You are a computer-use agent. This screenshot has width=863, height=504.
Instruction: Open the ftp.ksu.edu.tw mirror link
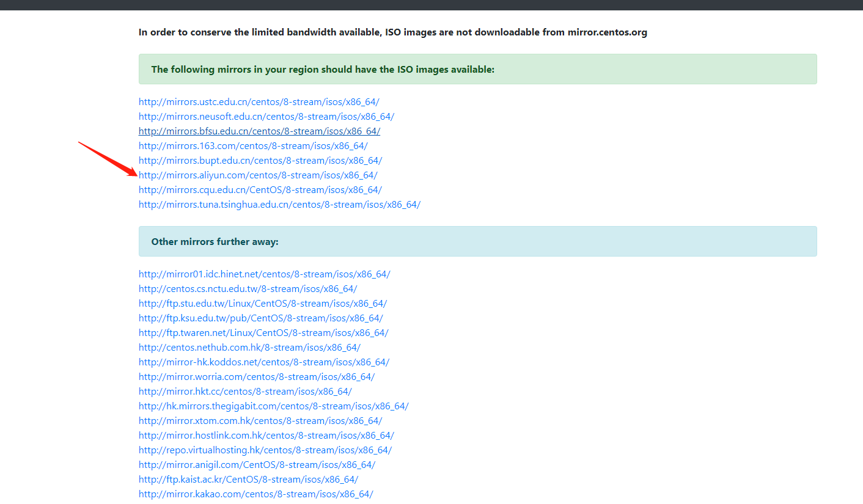pyautogui.click(x=261, y=318)
